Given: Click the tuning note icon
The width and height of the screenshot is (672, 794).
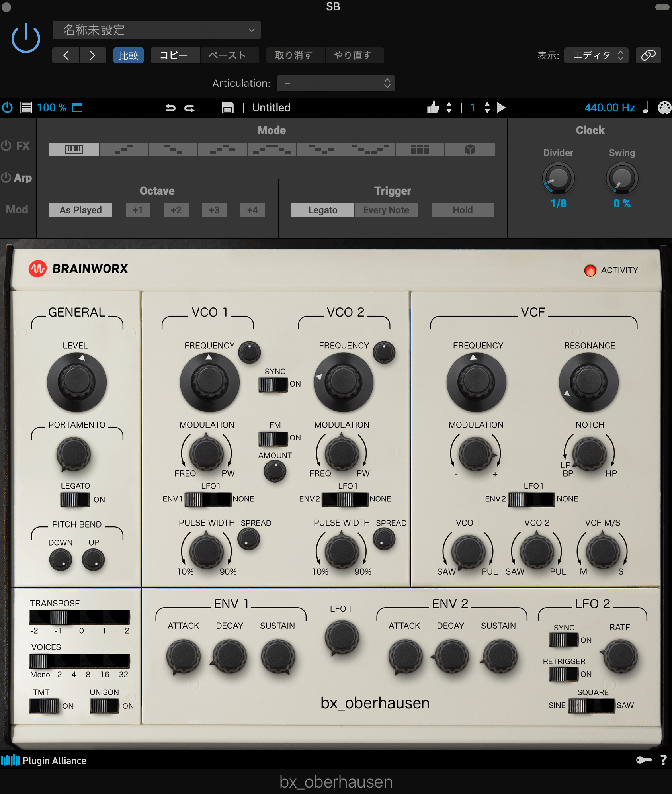Looking at the screenshot, I should pos(646,107).
